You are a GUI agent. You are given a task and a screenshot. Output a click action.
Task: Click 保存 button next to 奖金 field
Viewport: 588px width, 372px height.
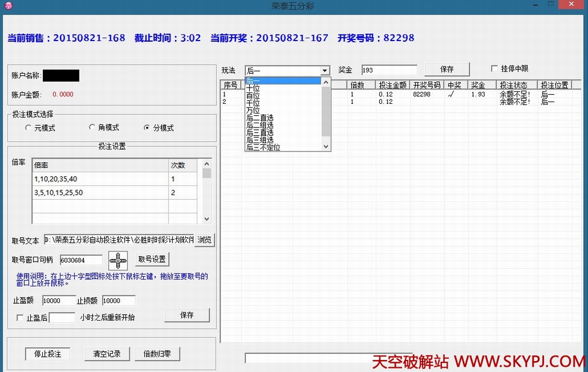(x=447, y=69)
